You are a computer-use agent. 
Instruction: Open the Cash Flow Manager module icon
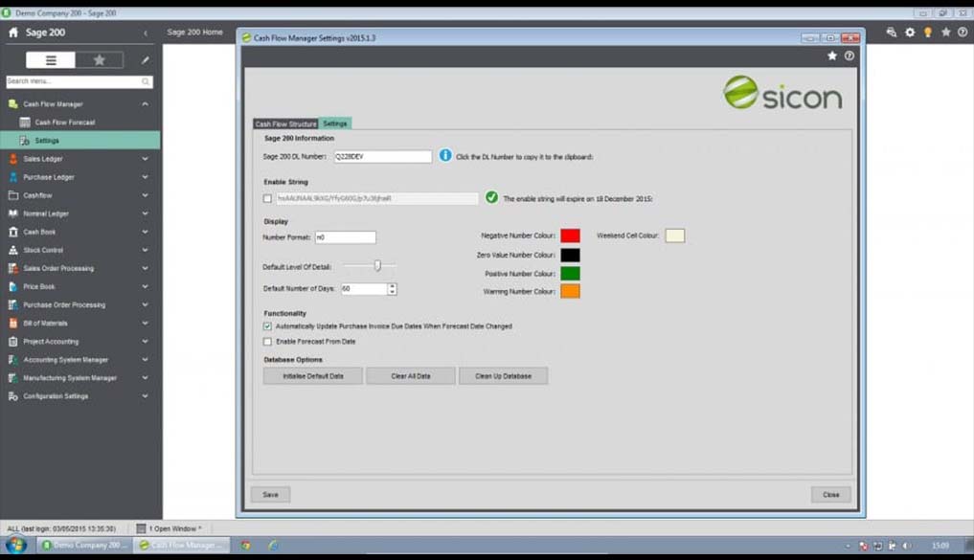click(13, 103)
